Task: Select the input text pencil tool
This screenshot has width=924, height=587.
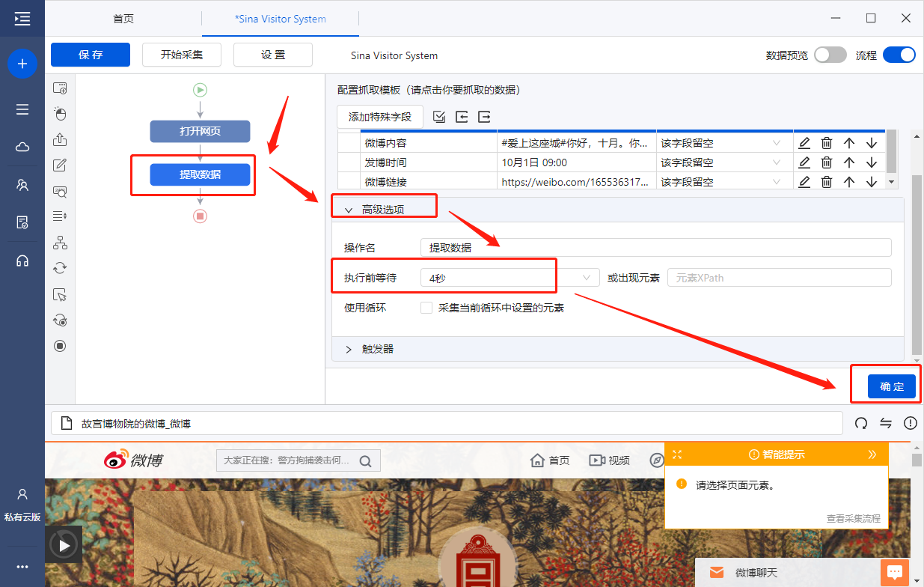Action: point(60,165)
